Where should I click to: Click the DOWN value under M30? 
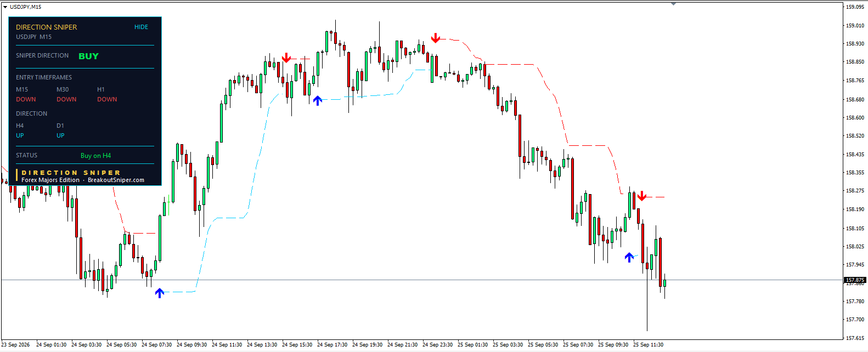66,99
